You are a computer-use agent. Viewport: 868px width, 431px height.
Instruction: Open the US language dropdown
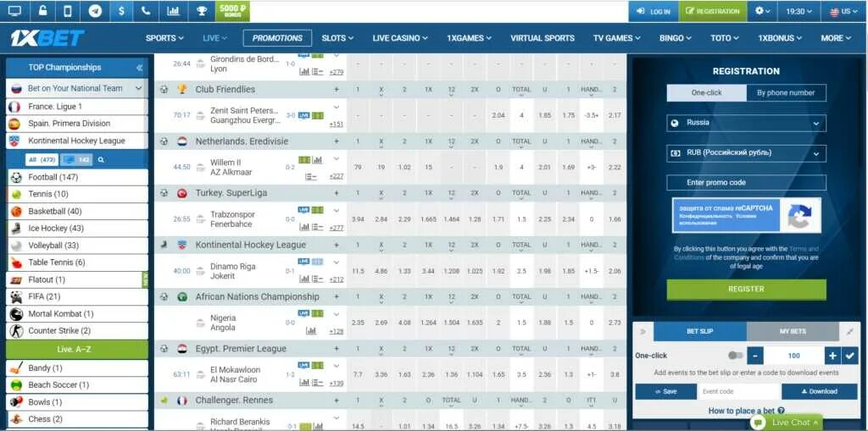844,11
